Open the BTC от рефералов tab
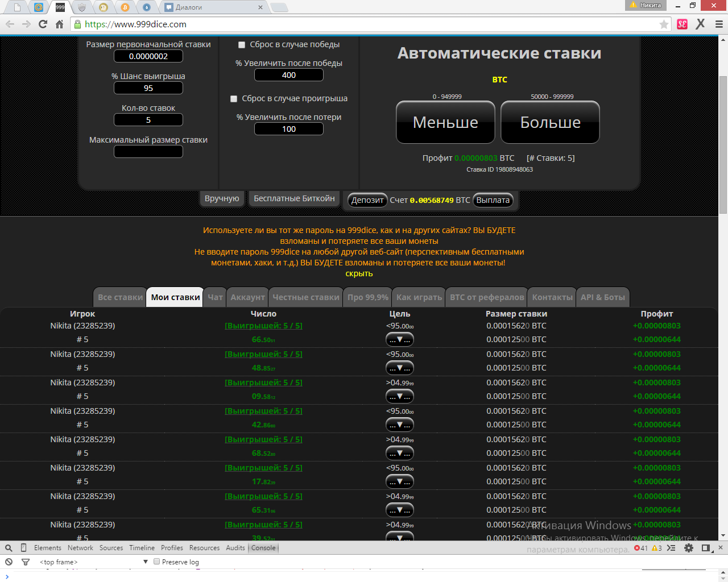The image size is (728, 582). pyautogui.click(x=487, y=297)
